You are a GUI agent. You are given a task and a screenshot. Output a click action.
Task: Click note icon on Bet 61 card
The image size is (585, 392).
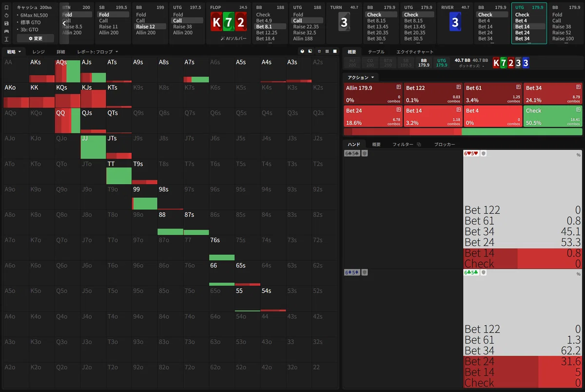[x=518, y=87]
